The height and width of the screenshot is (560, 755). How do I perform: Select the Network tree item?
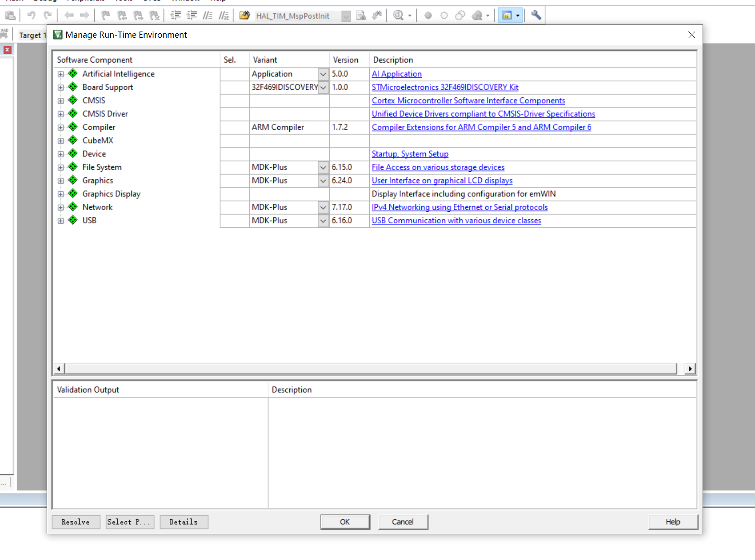[97, 207]
